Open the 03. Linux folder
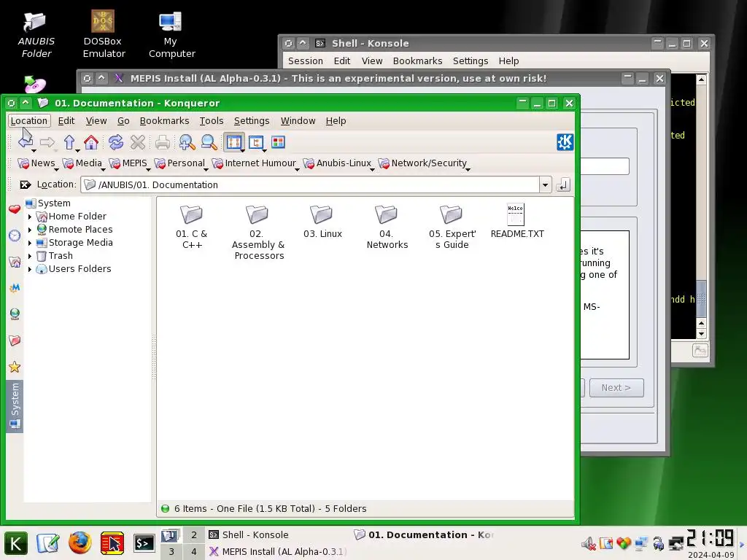Image resolution: width=747 pixels, height=560 pixels. click(322, 222)
